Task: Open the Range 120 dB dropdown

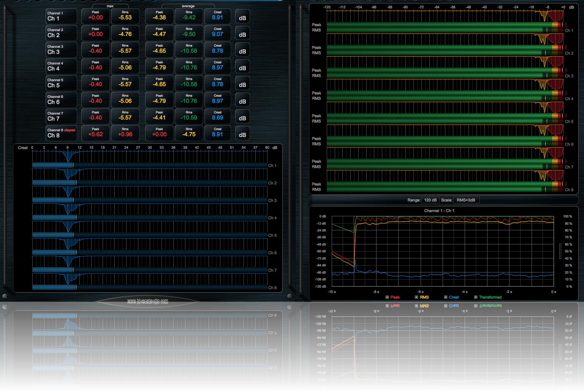Action: (430, 200)
